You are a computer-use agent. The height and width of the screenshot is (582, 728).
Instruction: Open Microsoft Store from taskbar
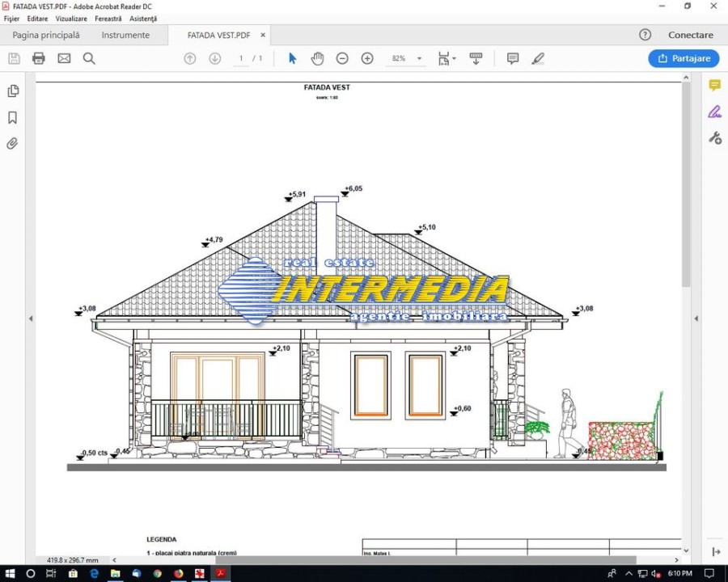click(x=73, y=574)
